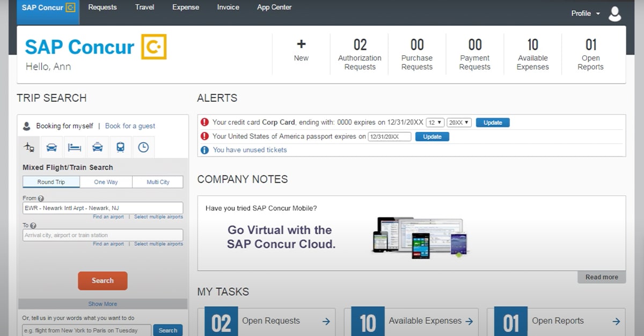
Task: Click the To arrival city field
Action: [103, 235]
